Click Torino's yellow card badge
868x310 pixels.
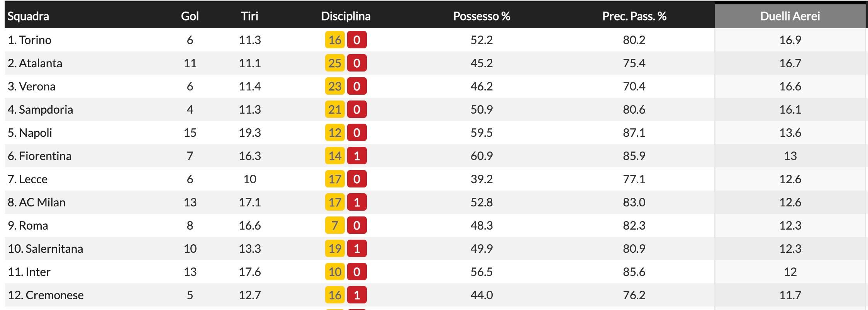[x=335, y=40]
